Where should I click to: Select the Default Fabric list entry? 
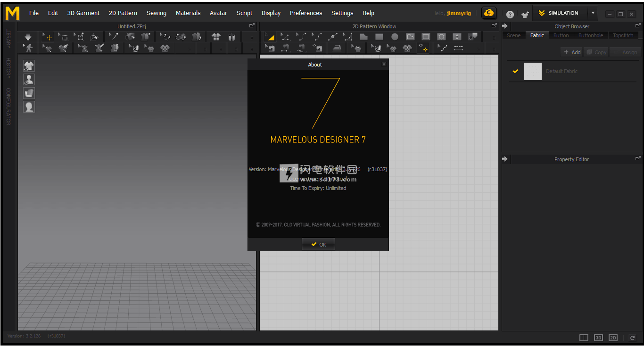572,71
